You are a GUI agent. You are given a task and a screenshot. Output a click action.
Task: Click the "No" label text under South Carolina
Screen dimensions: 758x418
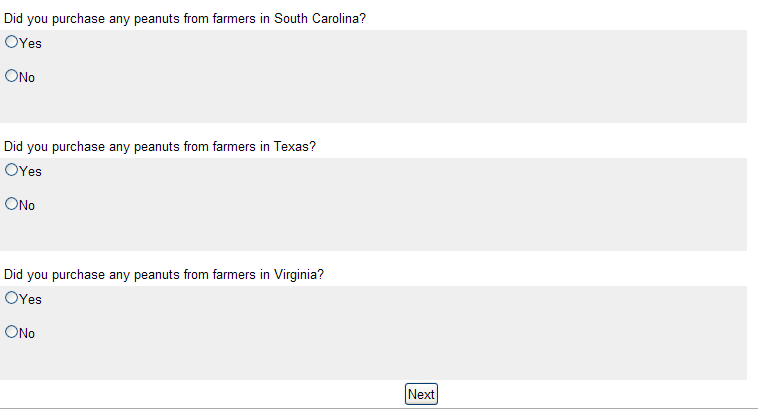point(27,78)
